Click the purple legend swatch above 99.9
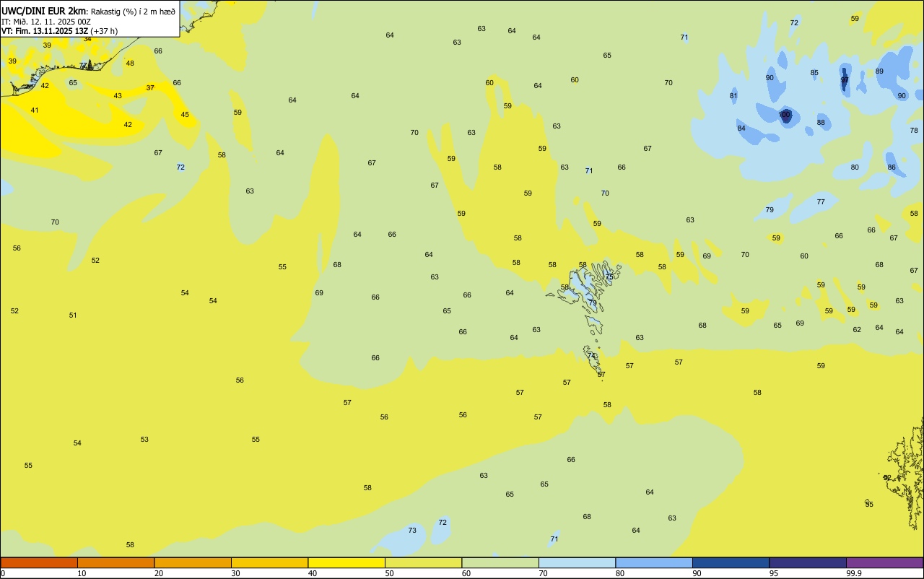Viewport: 924px width, 579px height. tap(884, 562)
